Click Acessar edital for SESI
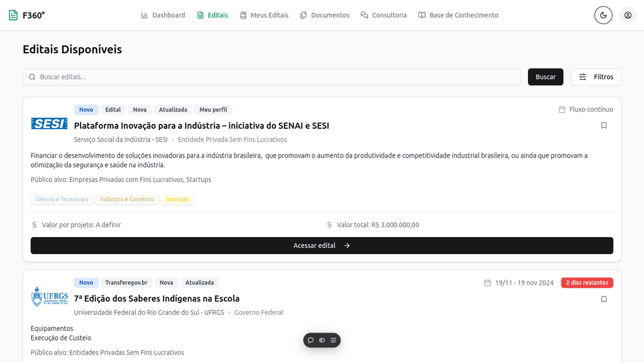Screen dimensions: 644x362 322,245
